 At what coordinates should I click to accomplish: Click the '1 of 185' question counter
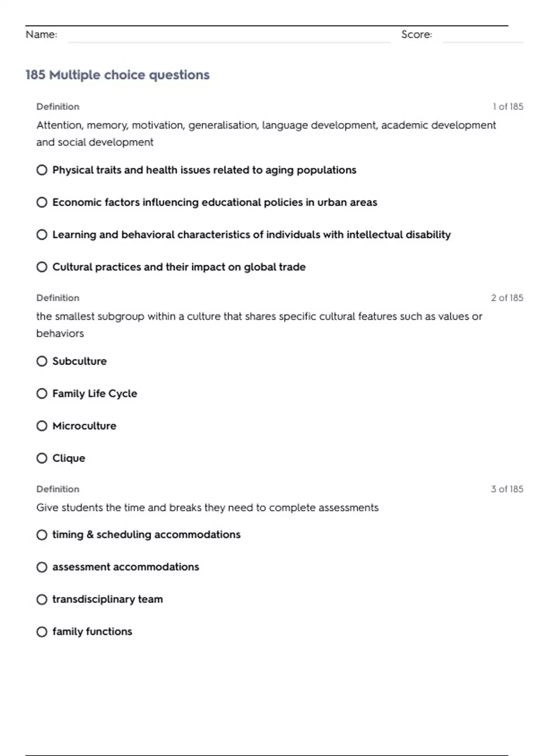pyautogui.click(x=507, y=107)
